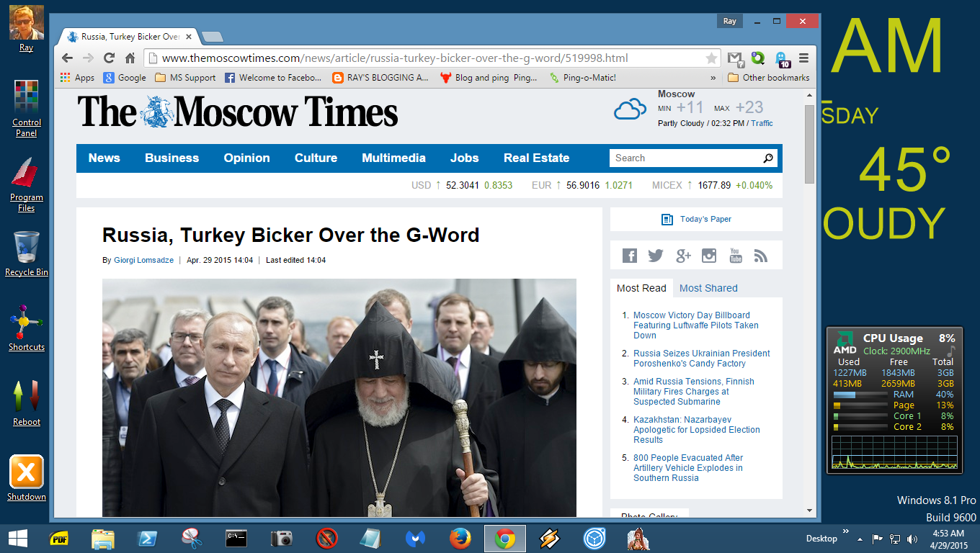Viewport: 980px width, 553px height.
Task: Click the search magnifier on Moscow Times
Action: 768,158
